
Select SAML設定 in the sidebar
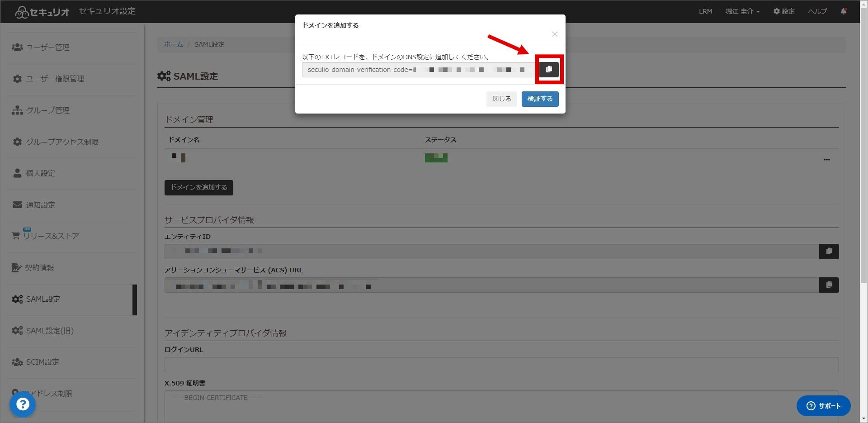(72, 299)
